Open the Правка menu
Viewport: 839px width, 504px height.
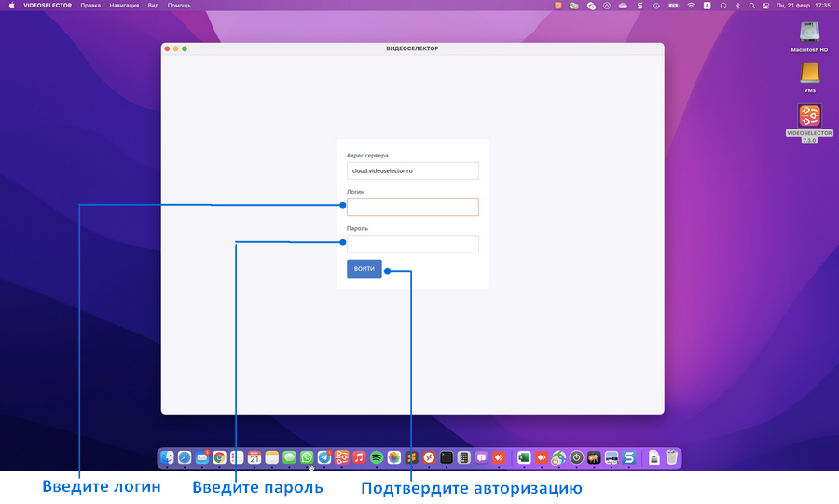pos(90,6)
